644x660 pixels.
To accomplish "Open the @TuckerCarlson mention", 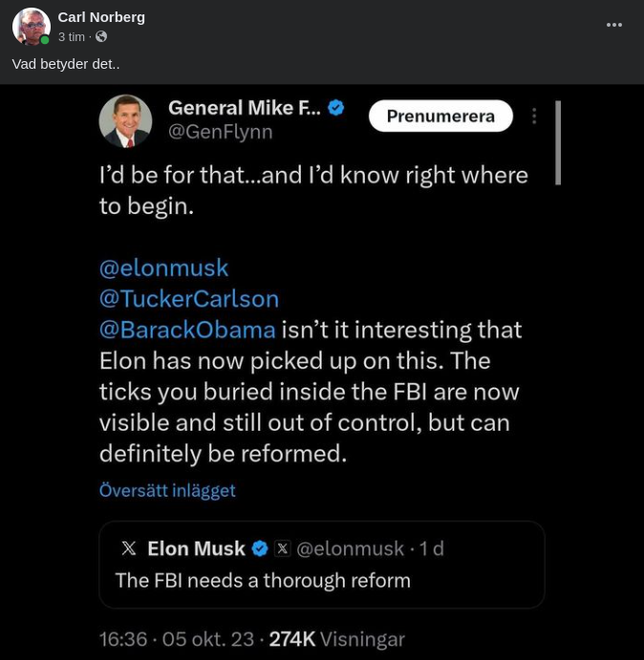I will pyautogui.click(x=189, y=298).
